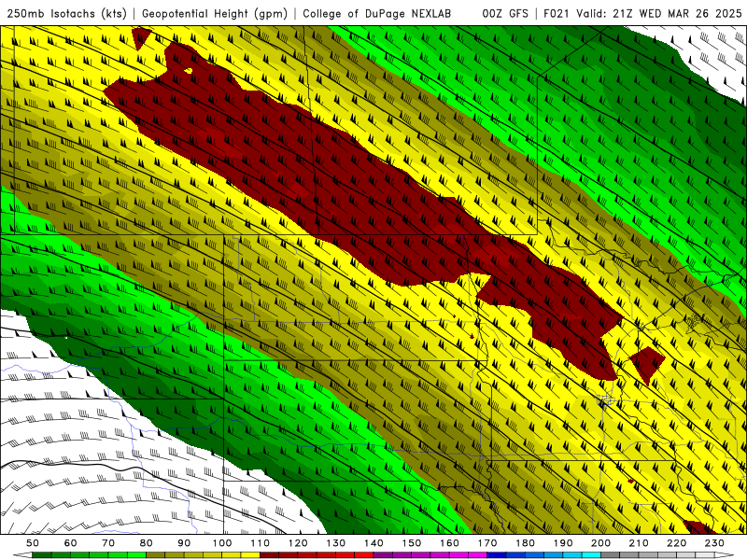Click the '00Z GFS' model run label

click(505, 14)
